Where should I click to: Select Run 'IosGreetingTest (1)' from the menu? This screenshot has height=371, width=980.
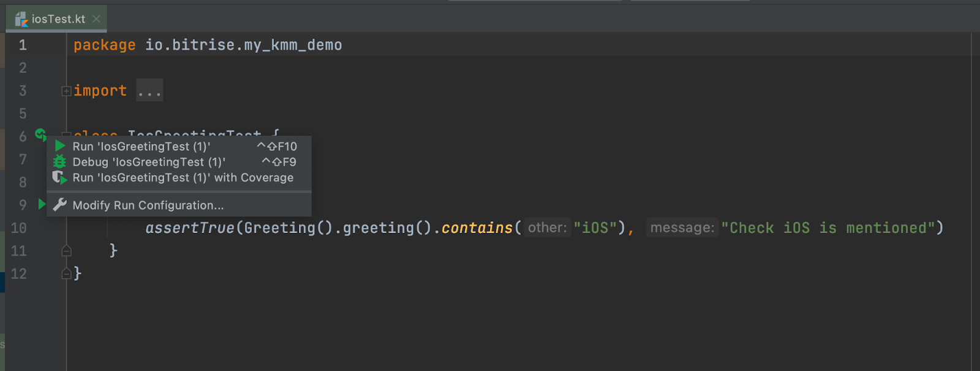141,147
